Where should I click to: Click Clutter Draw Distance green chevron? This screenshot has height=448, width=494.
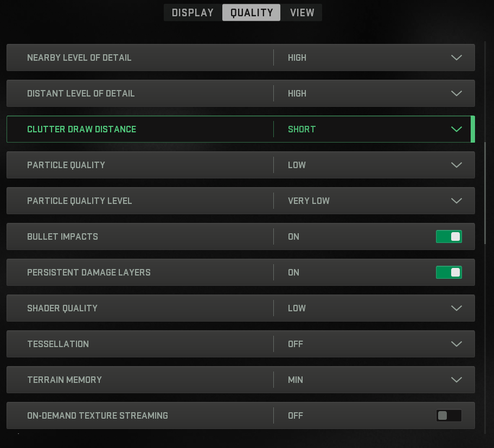coord(456,129)
